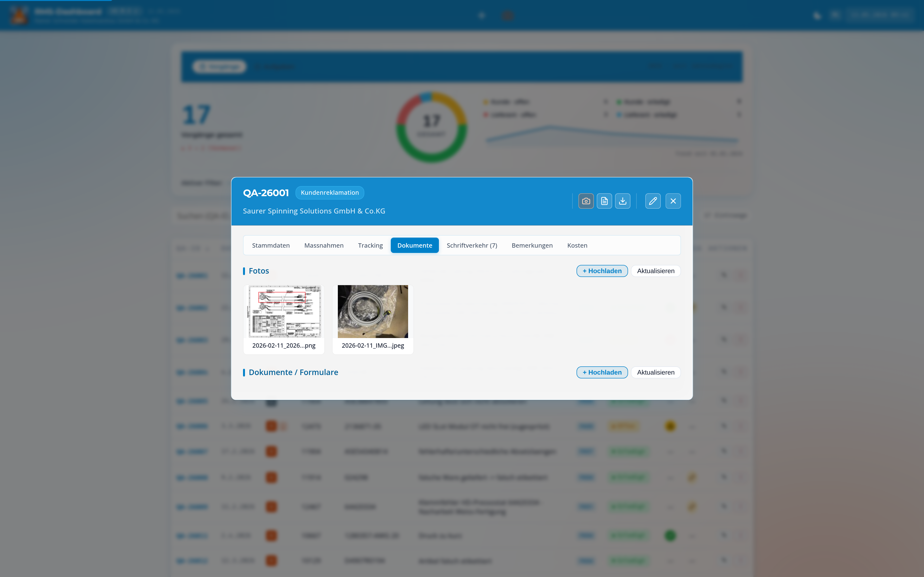Click the camera icon in dialog header
This screenshot has width=924, height=577.
coord(586,201)
